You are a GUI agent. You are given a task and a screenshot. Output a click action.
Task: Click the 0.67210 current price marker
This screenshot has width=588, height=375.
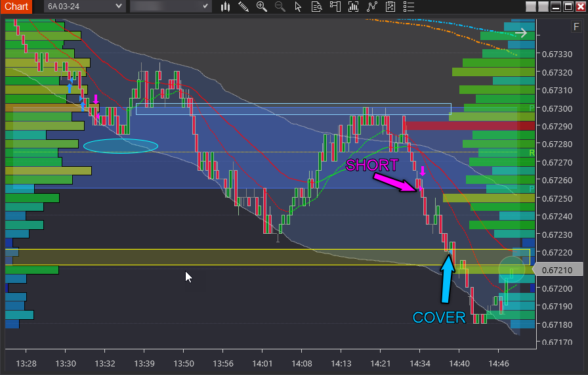557,270
